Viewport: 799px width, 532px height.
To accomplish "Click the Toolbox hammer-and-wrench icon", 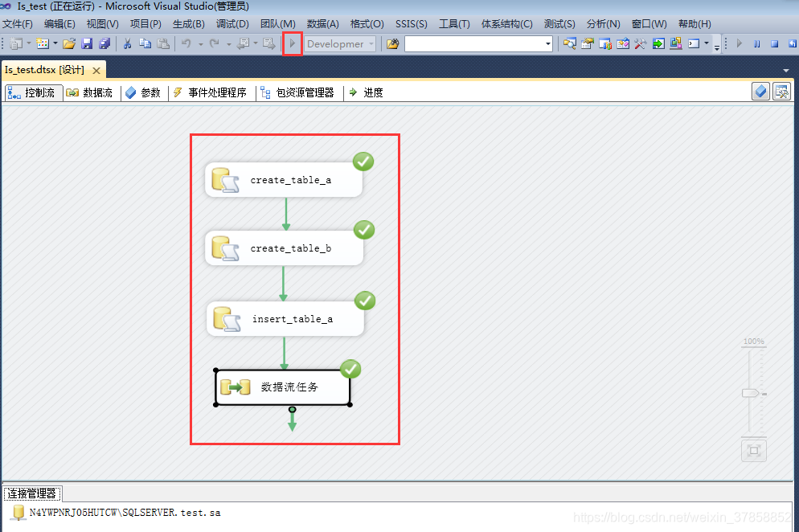I will coord(641,44).
